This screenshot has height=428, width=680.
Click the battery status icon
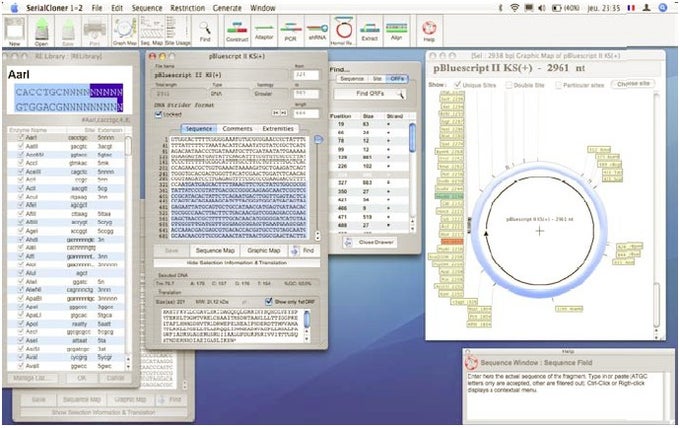[556, 7]
